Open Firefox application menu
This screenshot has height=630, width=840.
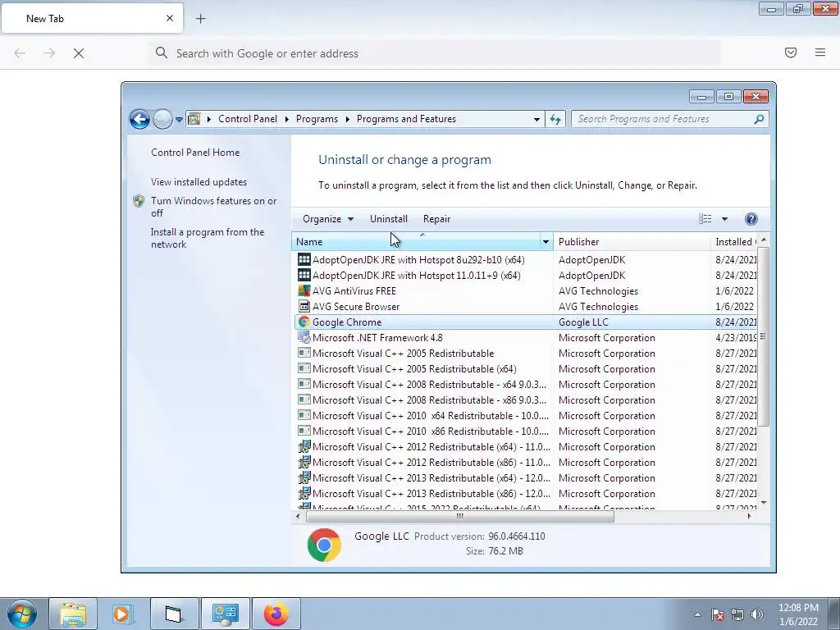(820, 52)
